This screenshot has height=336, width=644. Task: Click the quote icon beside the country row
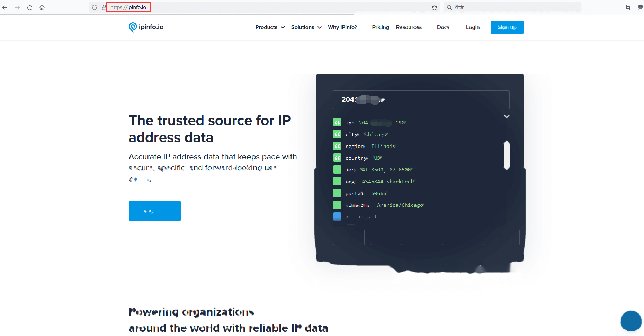337,158
